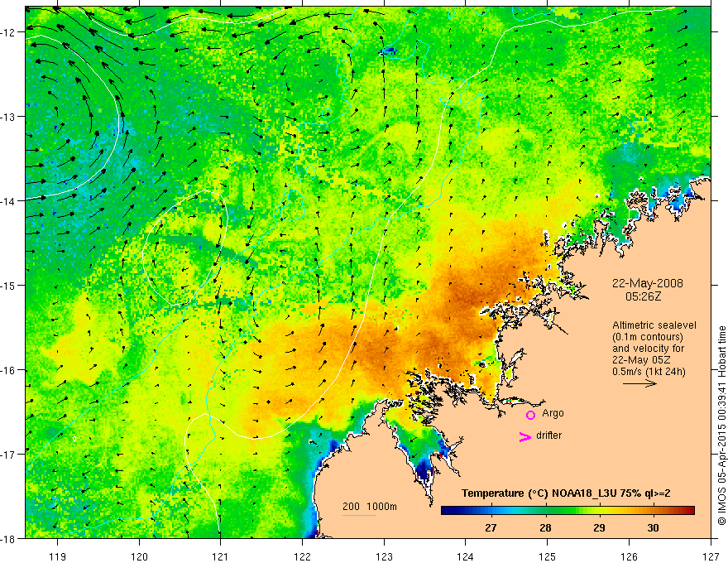Click latitude label '-17' on left axis
The width and height of the screenshot is (728, 563).
point(8,455)
